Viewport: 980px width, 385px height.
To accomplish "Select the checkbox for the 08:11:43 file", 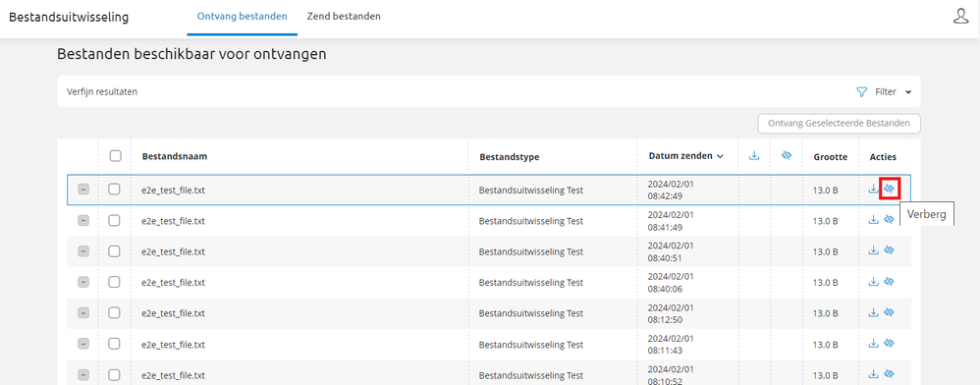I will [114, 344].
